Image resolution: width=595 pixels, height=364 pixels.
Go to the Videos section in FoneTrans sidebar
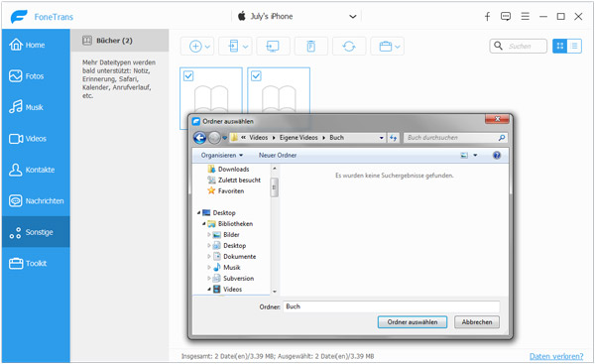(36, 139)
